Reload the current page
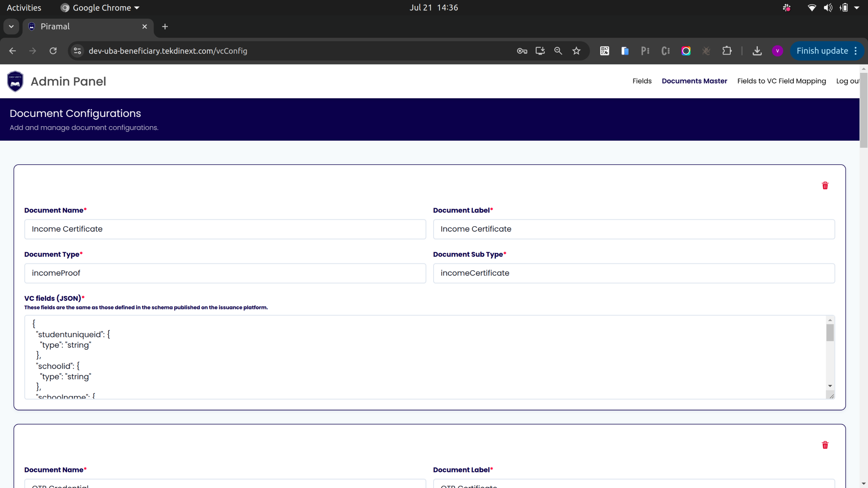 [53, 51]
